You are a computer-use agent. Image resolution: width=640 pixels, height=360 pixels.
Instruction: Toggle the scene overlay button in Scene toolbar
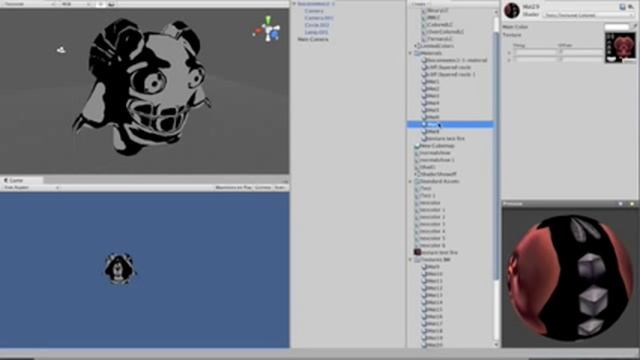click(111, 4)
